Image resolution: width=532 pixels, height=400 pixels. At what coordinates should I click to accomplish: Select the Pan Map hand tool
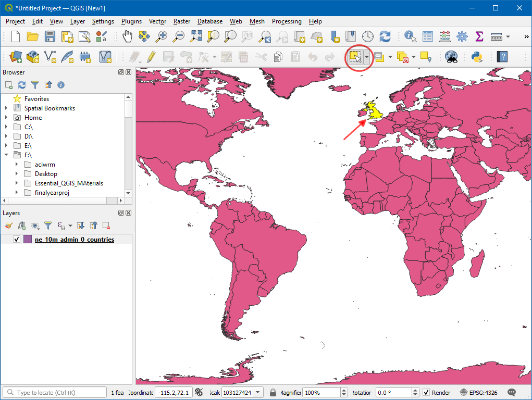[127, 36]
